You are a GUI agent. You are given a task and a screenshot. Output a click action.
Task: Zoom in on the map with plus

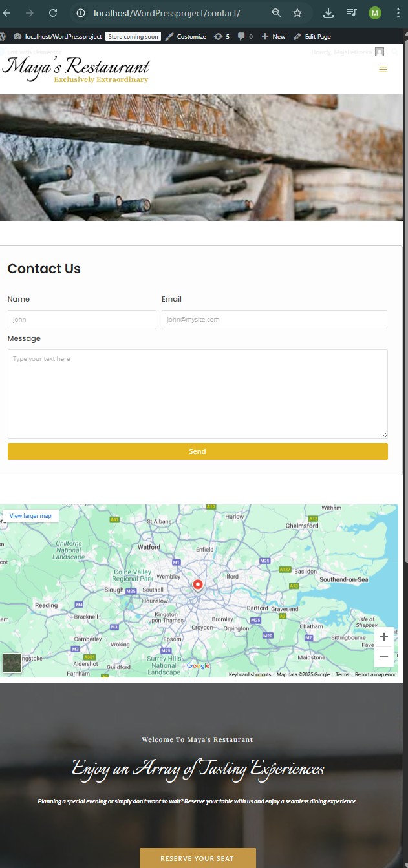pos(383,637)
